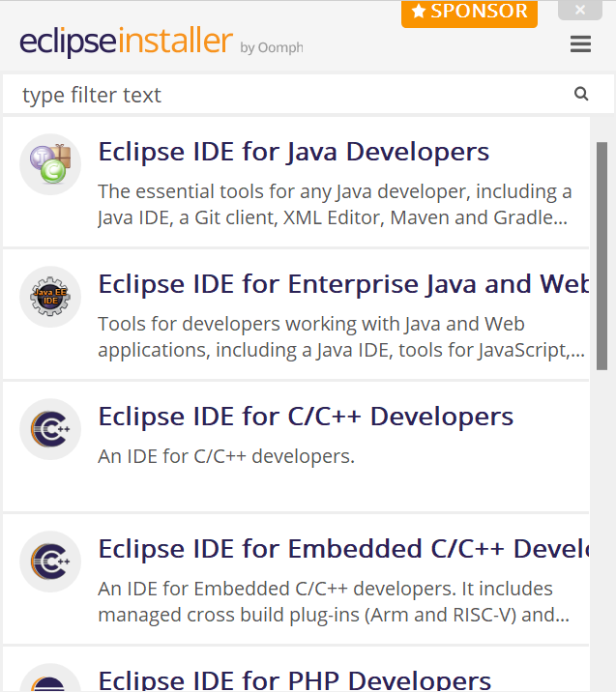Select Eclipse IDE for Java Developers title
This screenshot has width=616, height=692.
[x=294, y=152]
